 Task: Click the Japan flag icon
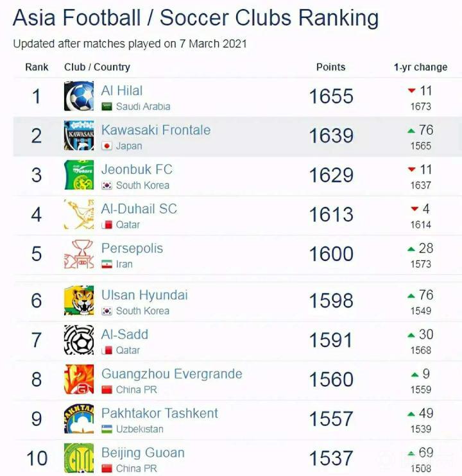pos(107,146)
